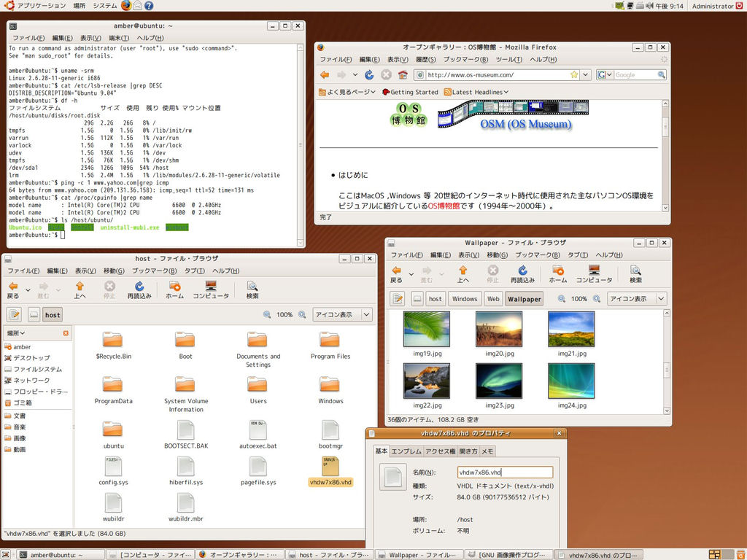Image resolution: width=747 pixels, height=560 pixels.
Task: Zoom out in host file browser
Action: point(267,315)
